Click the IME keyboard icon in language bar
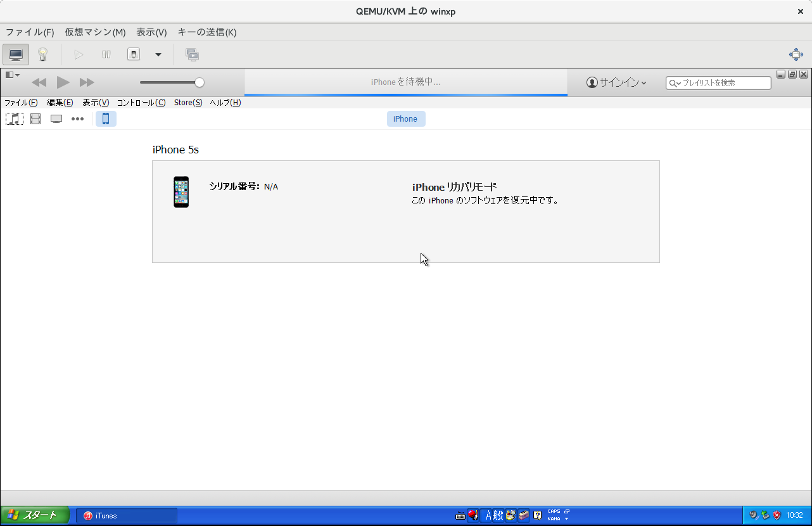 pos(460,516)
